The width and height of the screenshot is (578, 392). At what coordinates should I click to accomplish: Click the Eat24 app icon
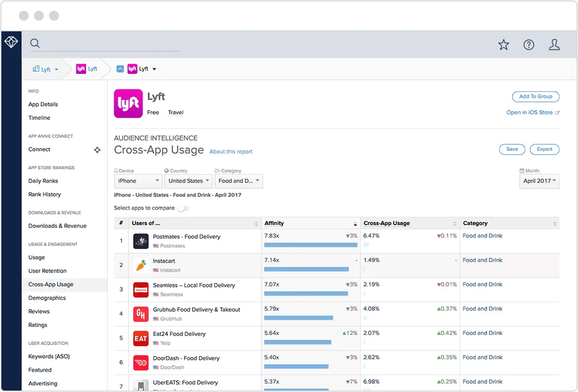click(x=141, y=338)
